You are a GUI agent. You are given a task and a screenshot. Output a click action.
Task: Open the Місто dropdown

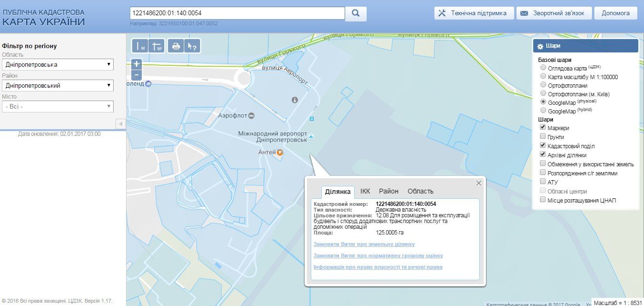tap(58, 107)
